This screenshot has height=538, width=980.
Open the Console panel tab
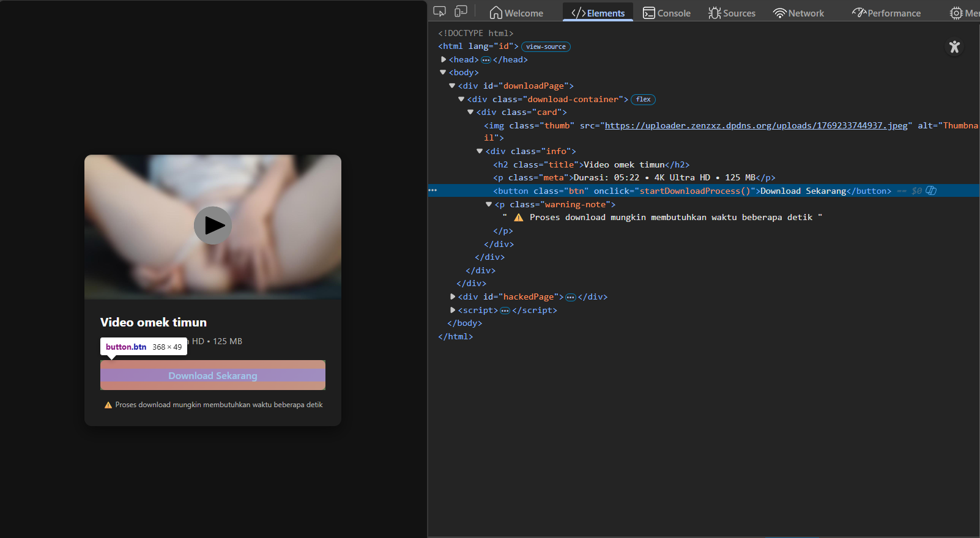pyautogui.click(x=666, y=13)
